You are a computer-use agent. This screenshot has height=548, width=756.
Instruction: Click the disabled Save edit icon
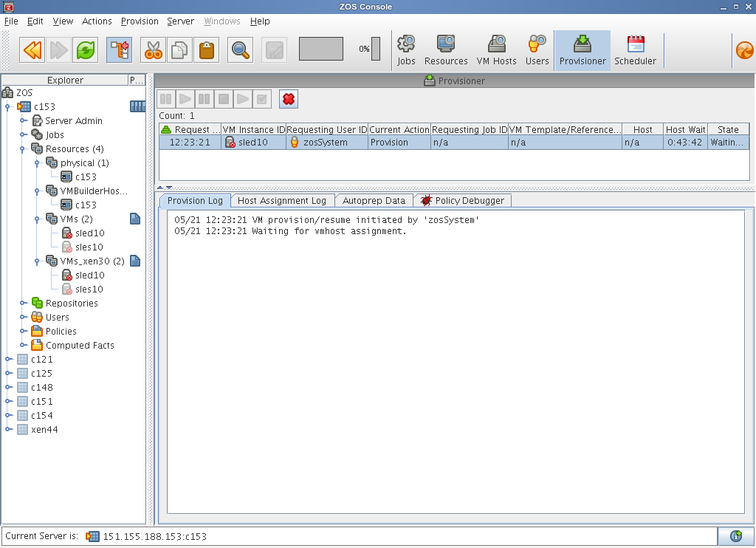pyautogui.click(x=274, y=50)
